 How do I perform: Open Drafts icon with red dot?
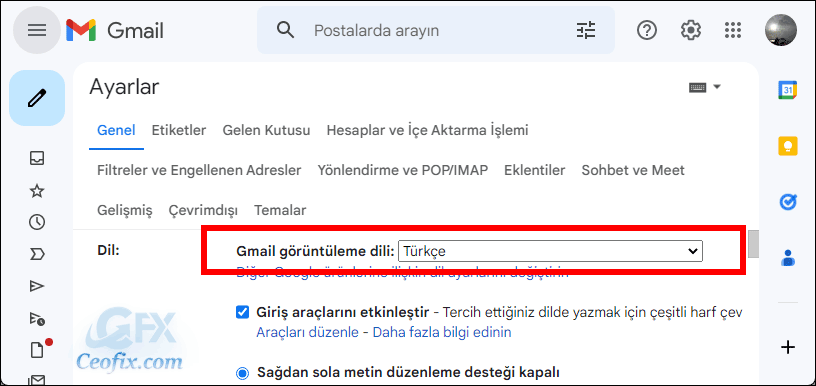(x=37, y=350)
